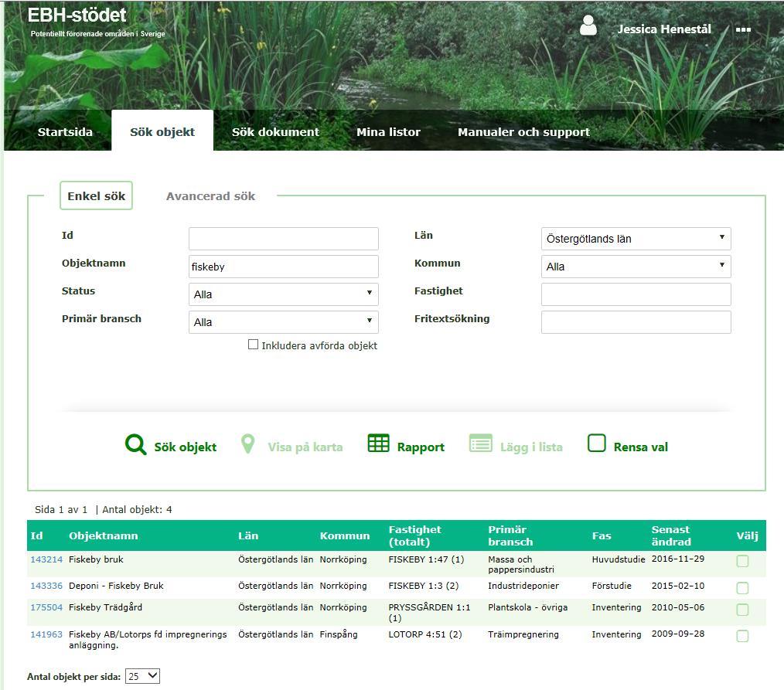The height and width of the screenshot is (690, 784).
Task: Sort by the Id column header
Action: pyautogui.click(x=36, y=535)
